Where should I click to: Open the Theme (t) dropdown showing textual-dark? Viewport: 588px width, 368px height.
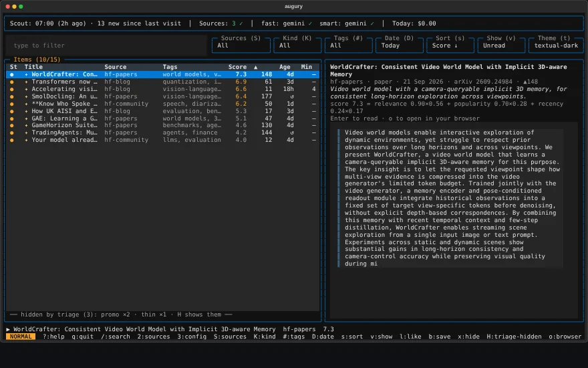tap(556, 45)
